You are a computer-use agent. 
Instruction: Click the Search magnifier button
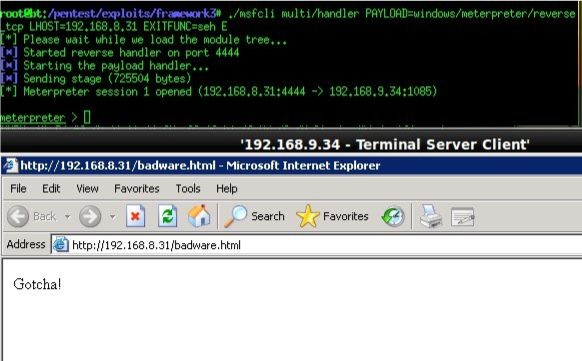(x=254, y=216)
